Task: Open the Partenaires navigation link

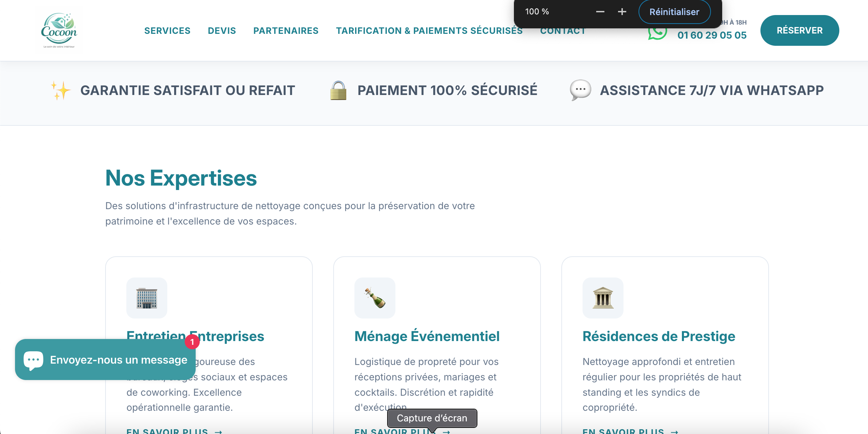Action: click(286, 31)
